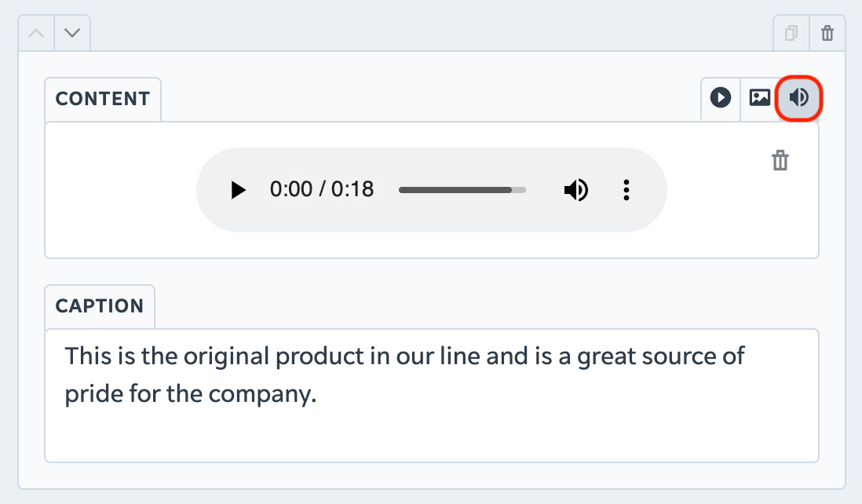Image resolution: width=862 pixels, height=504 pixels.
Task: Move the block down with the down chevron
Action: [x=72, y=33]
